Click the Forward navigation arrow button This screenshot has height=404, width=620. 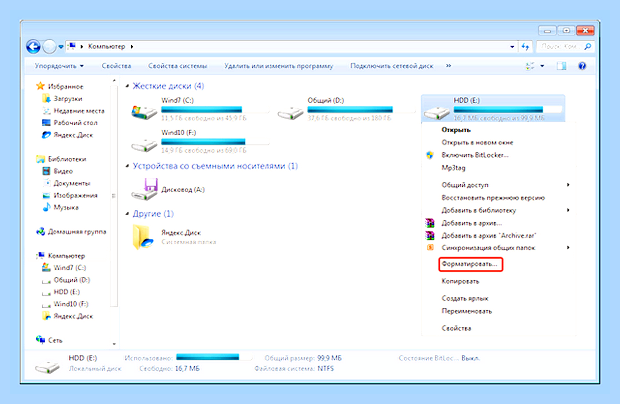49,47
